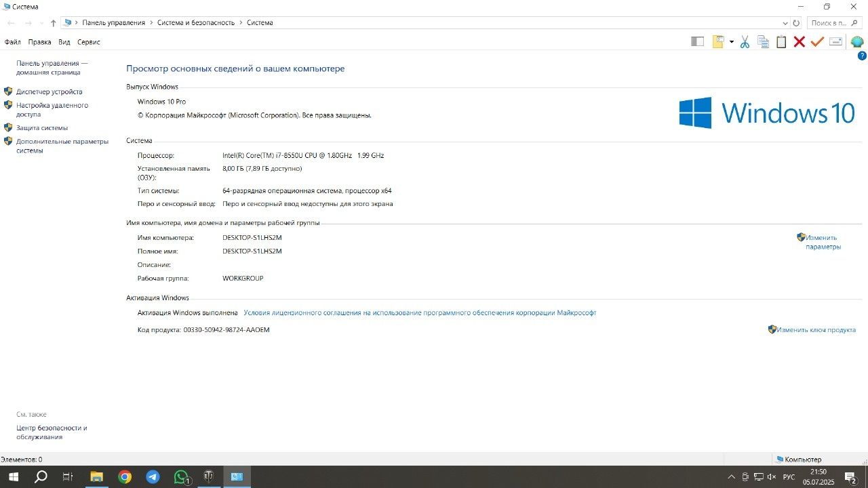Click the Paste clipboard icon
Image resolution: width=868 pixels, height=488 pixels.
tap(781, 42)
